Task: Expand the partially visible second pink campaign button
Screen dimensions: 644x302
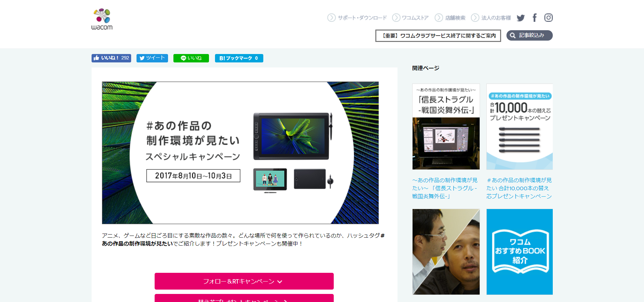Action: point(244,298)
